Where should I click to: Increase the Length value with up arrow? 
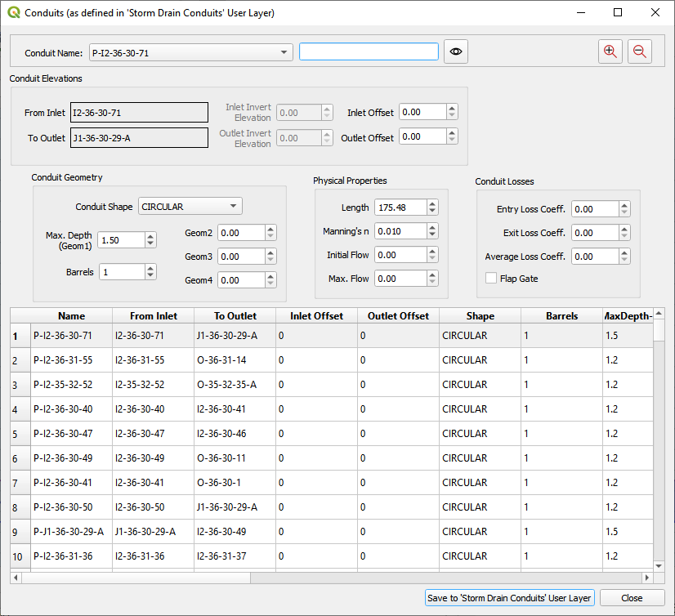pyautogui.click(x=432, y=204)
